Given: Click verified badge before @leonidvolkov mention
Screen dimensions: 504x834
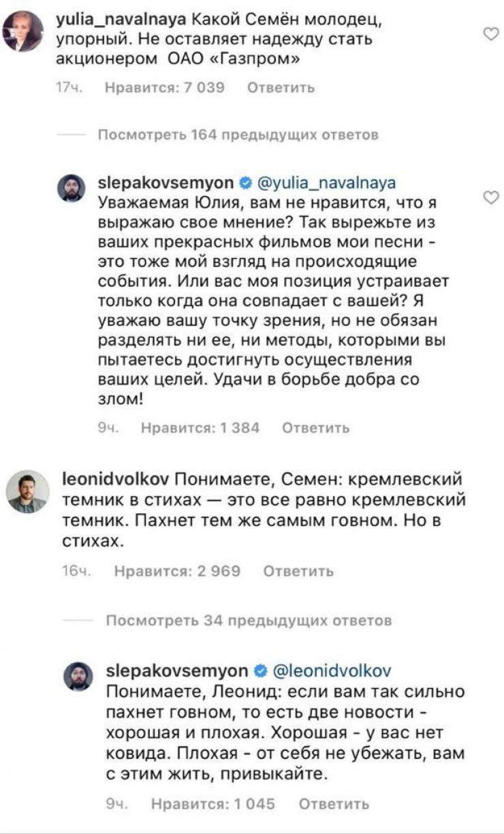Looking at the screenshot, I should pos(259,670).
